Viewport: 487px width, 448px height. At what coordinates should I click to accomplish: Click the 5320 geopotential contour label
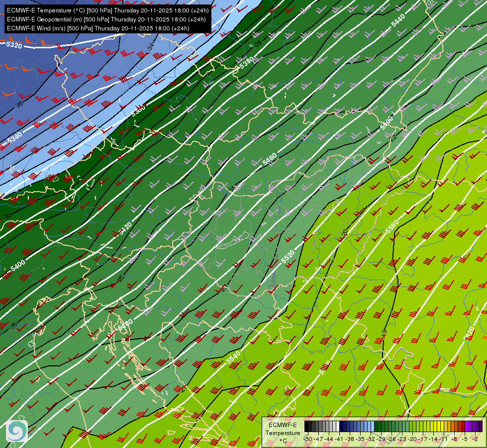[14, 45]
